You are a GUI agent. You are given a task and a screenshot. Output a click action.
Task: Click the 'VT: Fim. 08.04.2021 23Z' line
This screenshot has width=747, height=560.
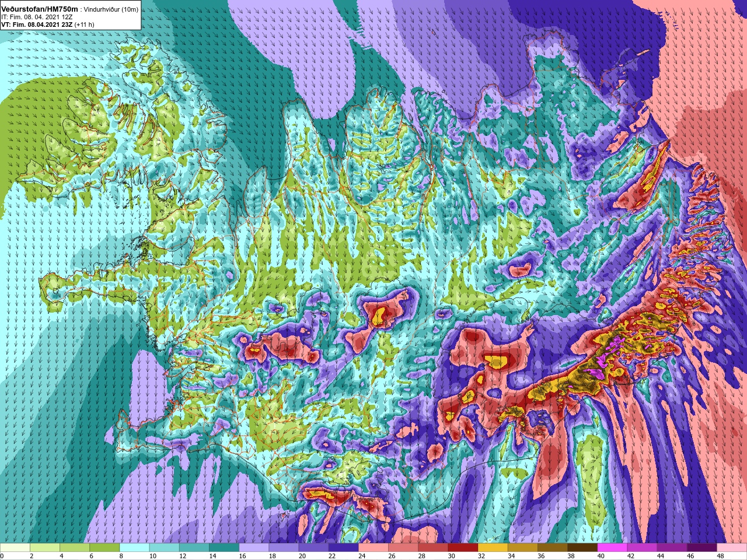37,24
